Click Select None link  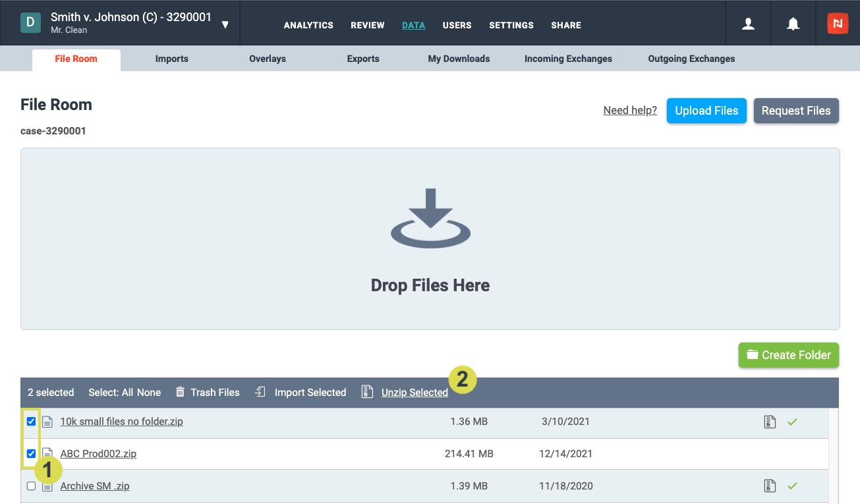149,393
